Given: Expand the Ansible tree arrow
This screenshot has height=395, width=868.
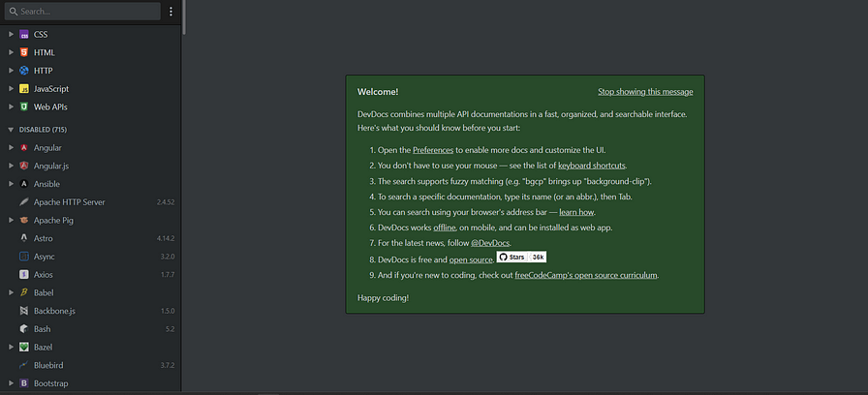Looking at the screenshot, I should pyautogui.click(x=11, y=184).
